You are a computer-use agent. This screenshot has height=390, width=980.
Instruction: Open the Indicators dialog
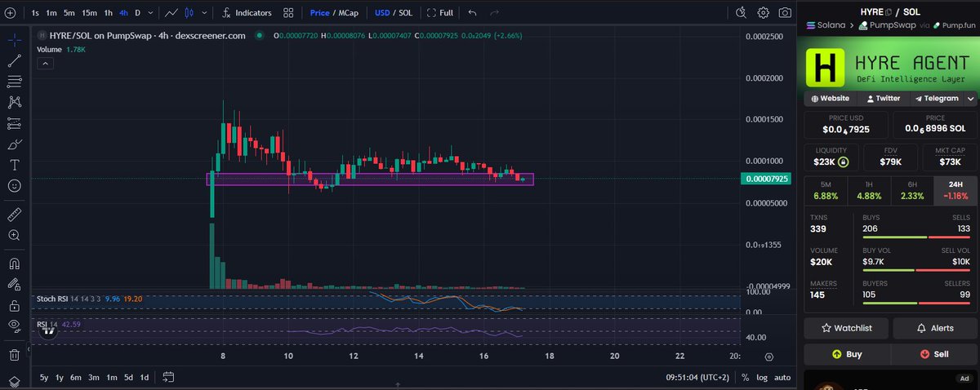(247, 13)
